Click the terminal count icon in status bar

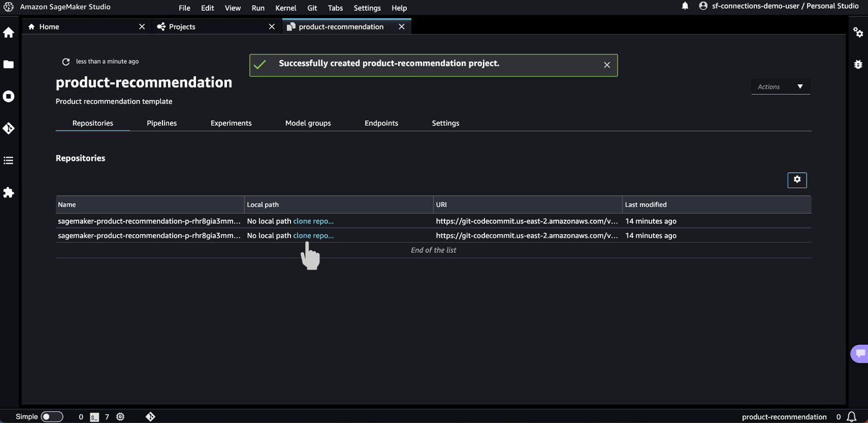[x=95, y=417]
